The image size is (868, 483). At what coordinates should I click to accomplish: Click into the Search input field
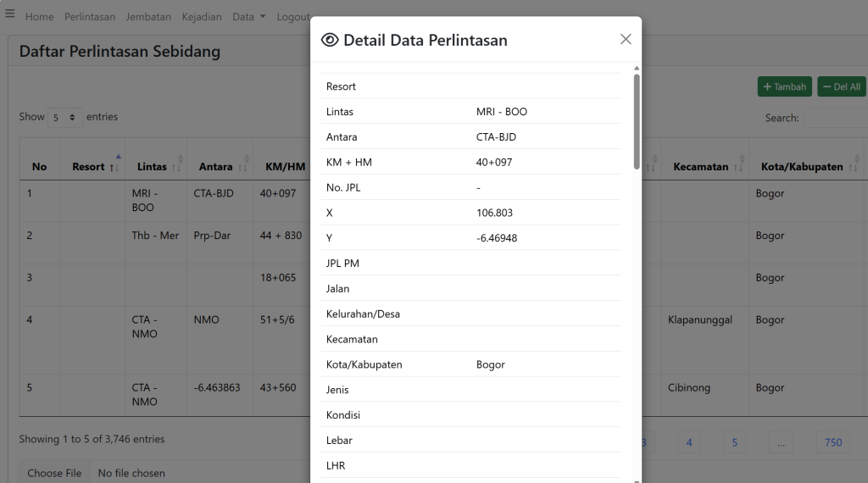tap(835, 118)
